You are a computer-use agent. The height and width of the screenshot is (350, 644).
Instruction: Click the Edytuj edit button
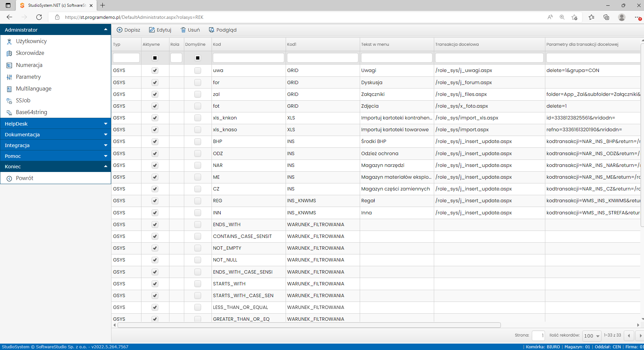click(160, 30)
